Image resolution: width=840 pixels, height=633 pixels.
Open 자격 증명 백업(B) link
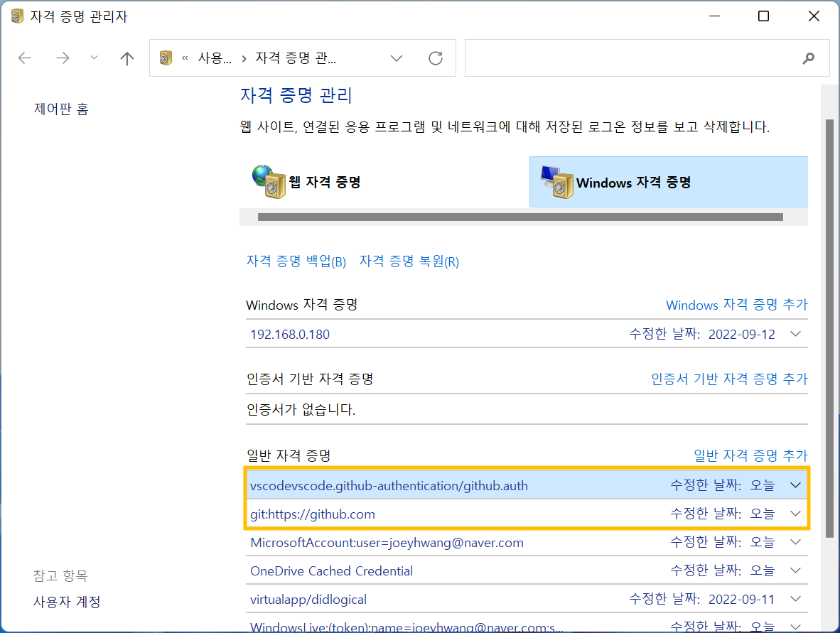pos(296,261)
